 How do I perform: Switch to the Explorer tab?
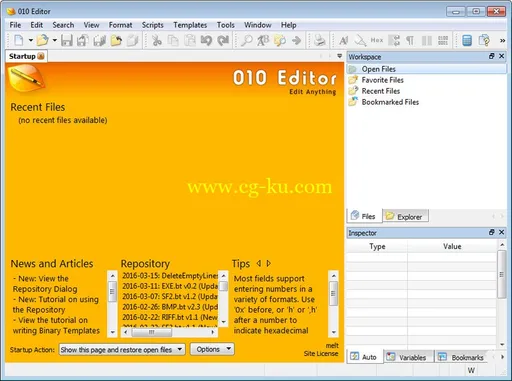pos(405,216)
